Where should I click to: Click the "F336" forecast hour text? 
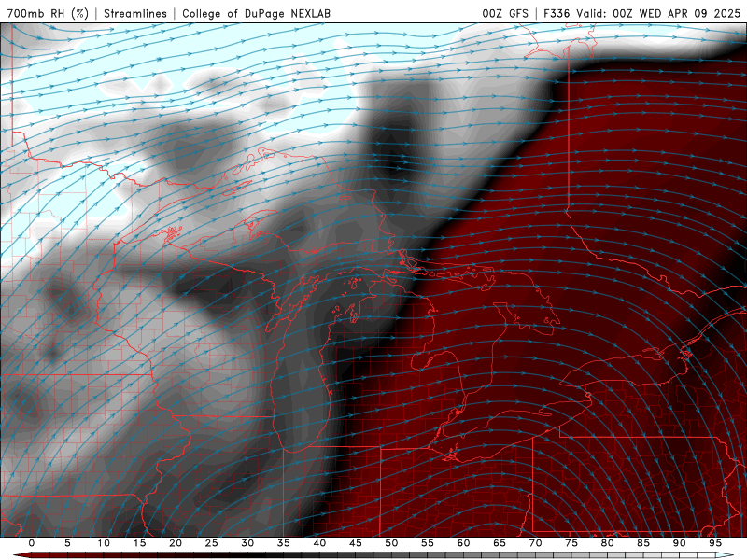(557, 13)
